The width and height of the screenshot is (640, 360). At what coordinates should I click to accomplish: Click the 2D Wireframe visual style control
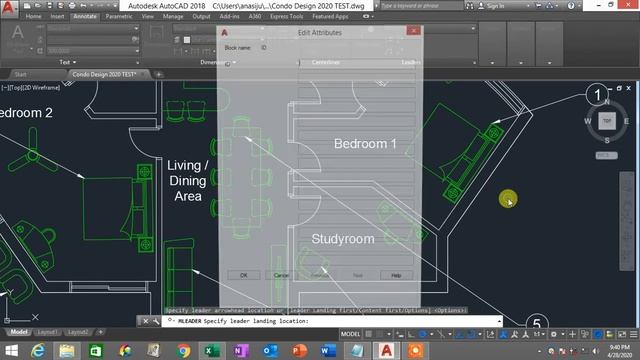coord(43,87)
